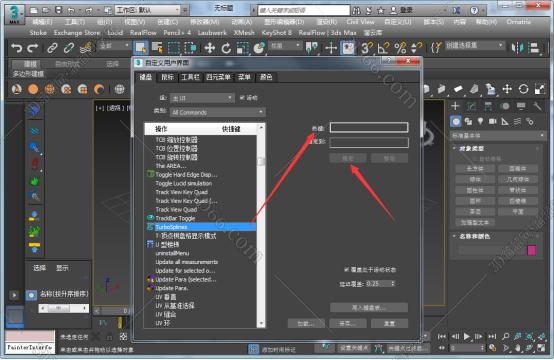The image size is (554, 360).
Task: Click the rightmost button in the dialog's bottom row
Action: (389, 323)
